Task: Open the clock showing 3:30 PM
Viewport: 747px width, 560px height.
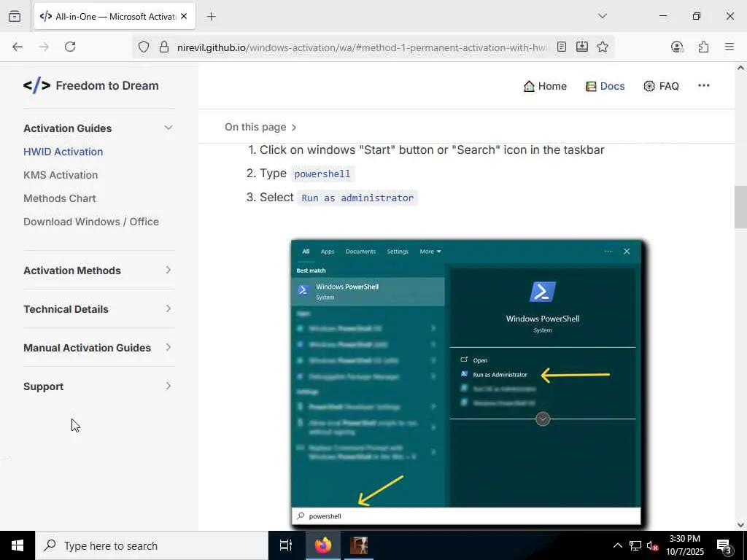Action: pos(684,545)
